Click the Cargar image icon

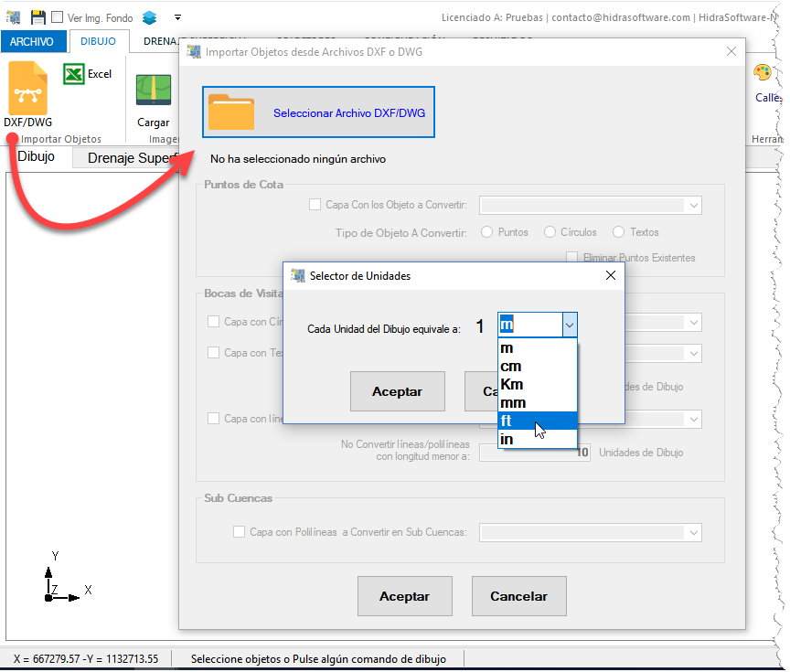click(x=154, y=91)
